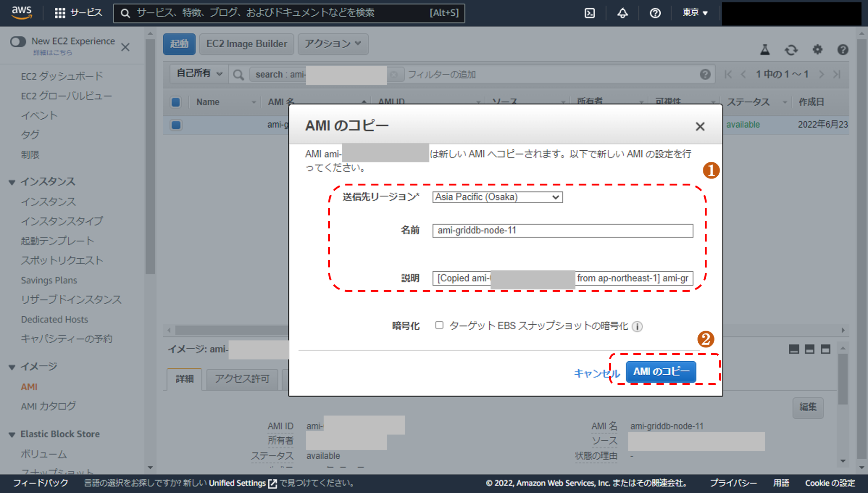This screenshot has width=868, height=493.
Task: Click the info icon beside encryption option
Action: pyautogui.click(x=638, y=327)
